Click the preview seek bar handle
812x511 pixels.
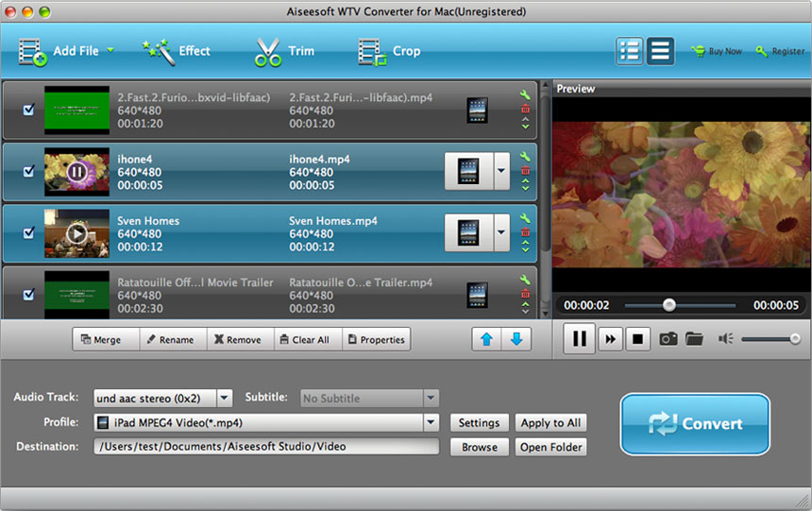click(x=669, y=305)
